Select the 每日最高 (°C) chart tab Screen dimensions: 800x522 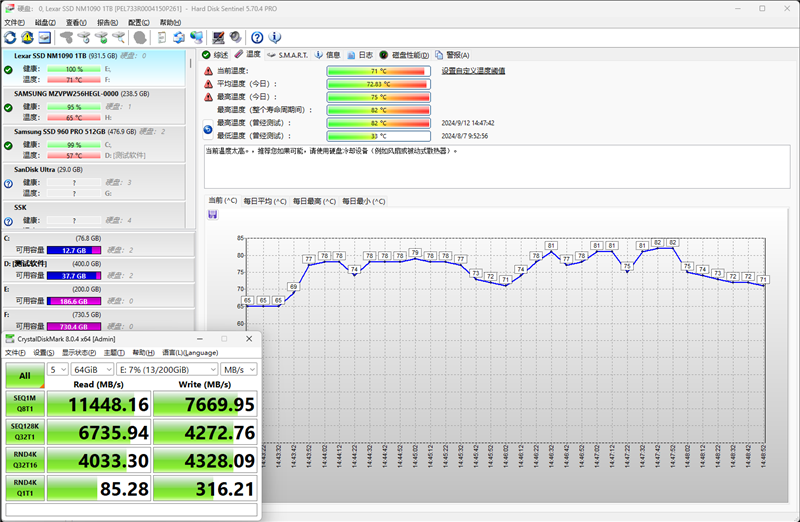click(x=314, y=201)
